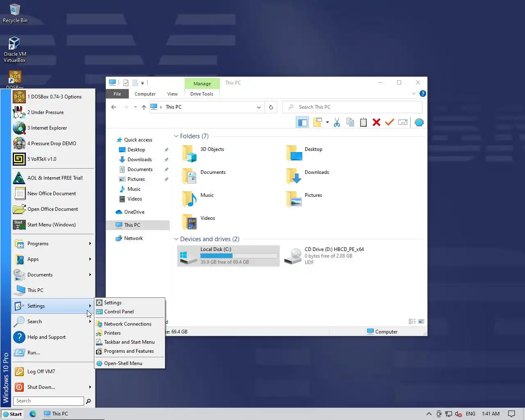The width and height of the screenshot is (525, 420).
Task: Click the envelope Email toolbar icon
Action: (403, 122)
